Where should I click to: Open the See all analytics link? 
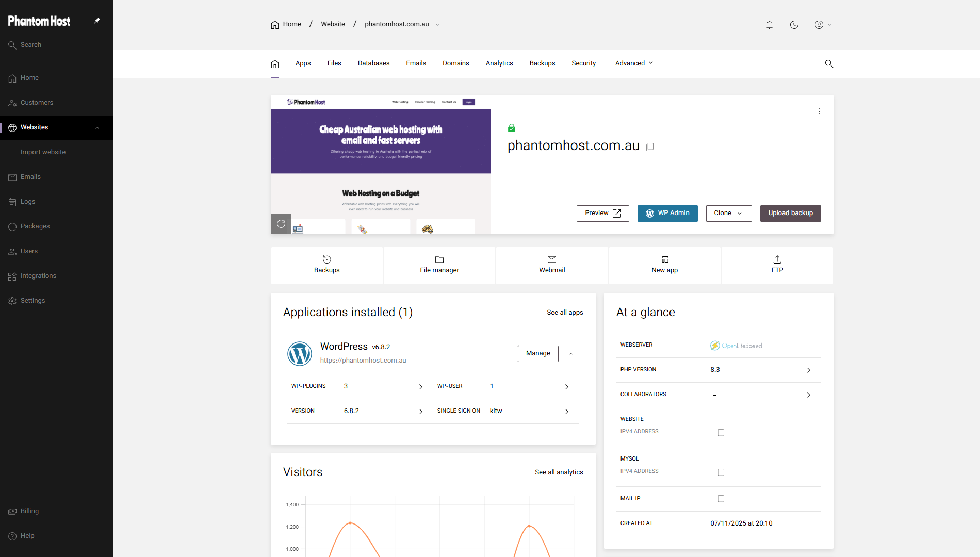pyautogui.click(x=559, y=472)
